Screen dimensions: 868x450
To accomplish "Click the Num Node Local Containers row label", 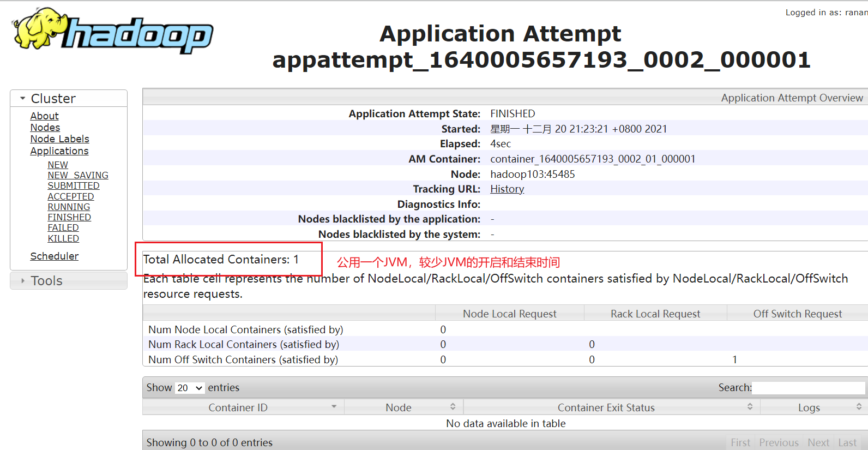I will tap(246, 330).
